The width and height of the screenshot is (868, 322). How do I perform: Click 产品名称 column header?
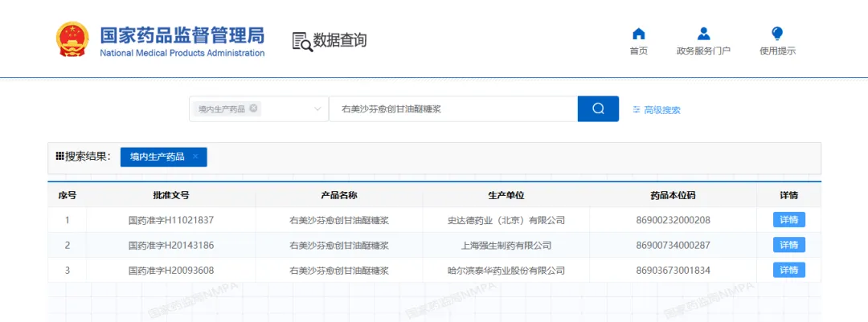pos(339,195)
